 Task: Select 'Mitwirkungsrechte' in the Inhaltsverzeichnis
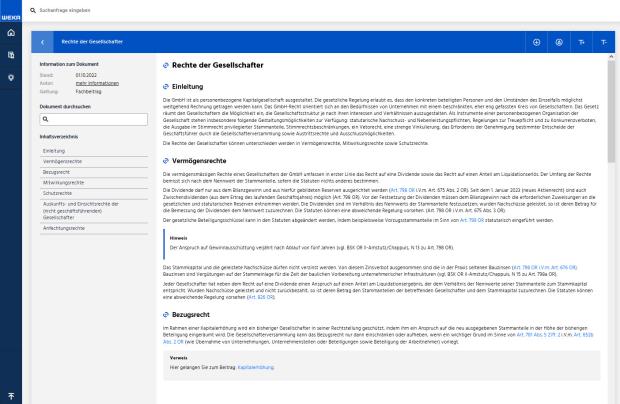click(63, 183)
